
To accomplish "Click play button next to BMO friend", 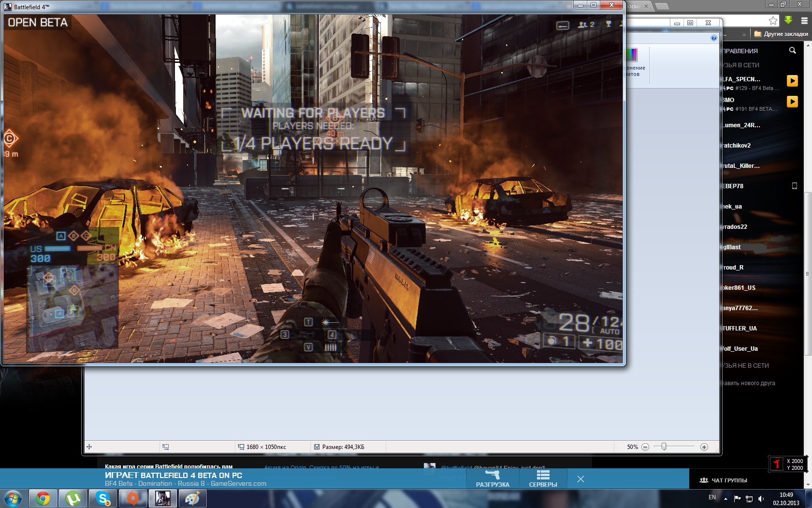I will pyautogui.click(x=792, y=102).
